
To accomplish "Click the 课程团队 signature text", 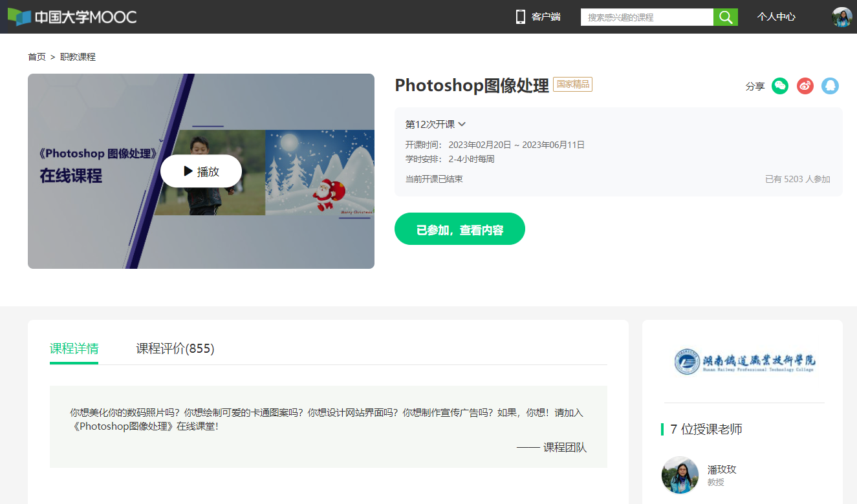I will pyautogui.click(x=565, y=447).
